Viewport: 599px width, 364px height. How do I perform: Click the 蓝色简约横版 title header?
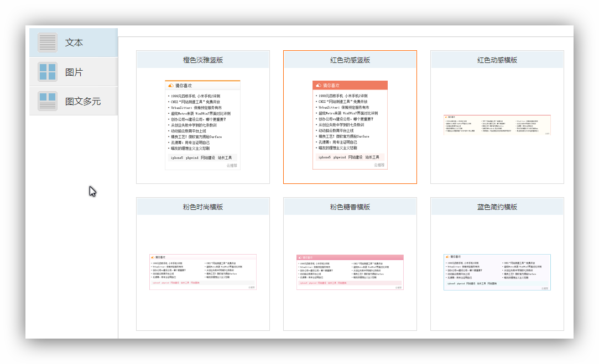click(x=497, y=207)
